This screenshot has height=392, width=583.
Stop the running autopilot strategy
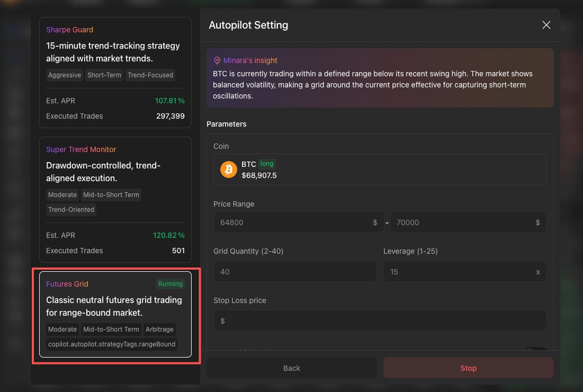469,368
